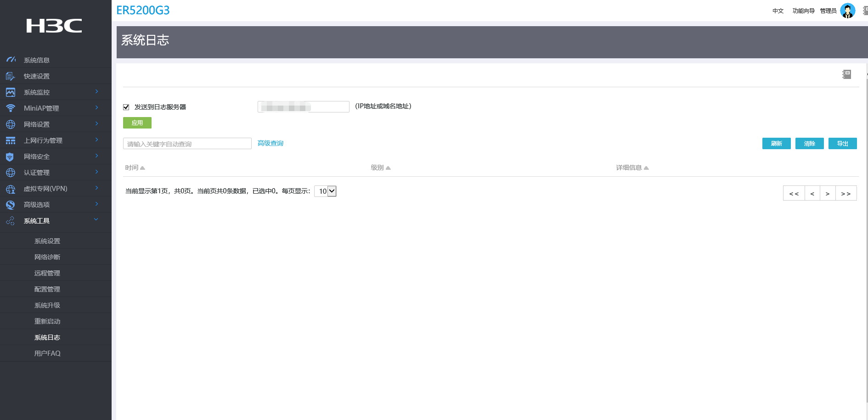This screenshot has width=868, height=420.
Task: Open the 网络诊断 submenu item
Action: (x=47, y=257)
